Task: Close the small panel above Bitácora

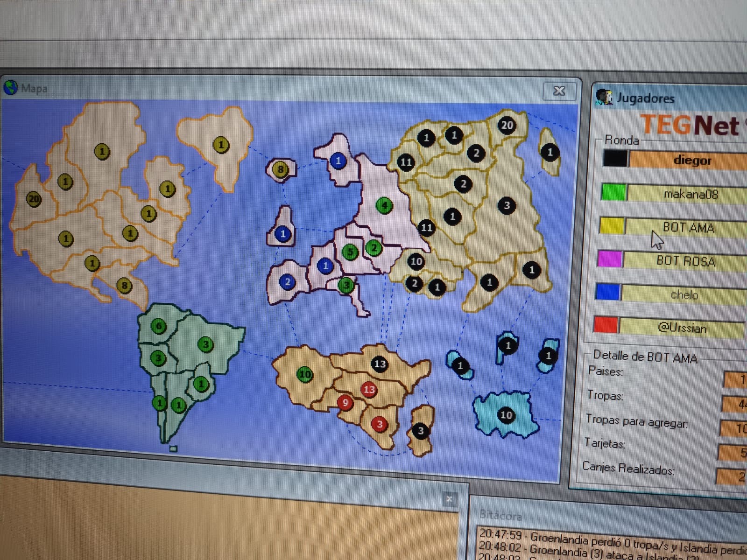Action: (x=449, y=499)
